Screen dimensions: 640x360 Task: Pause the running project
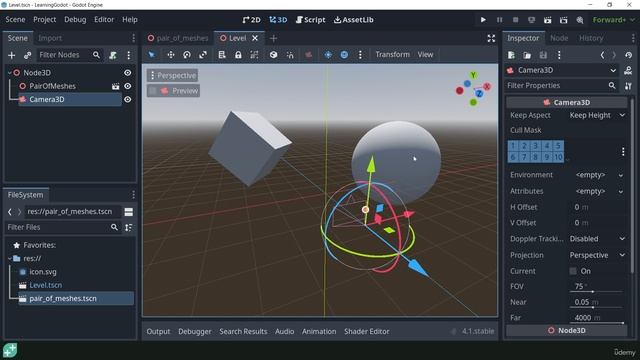(499, 20)
